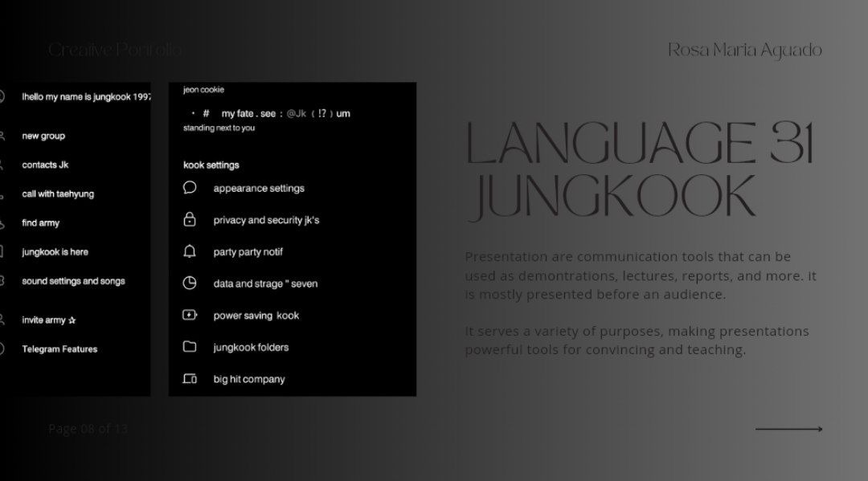Screen dimensions: 868x481
Task: Click the hello my name is jungkook header
Action: tap(86, 96)
